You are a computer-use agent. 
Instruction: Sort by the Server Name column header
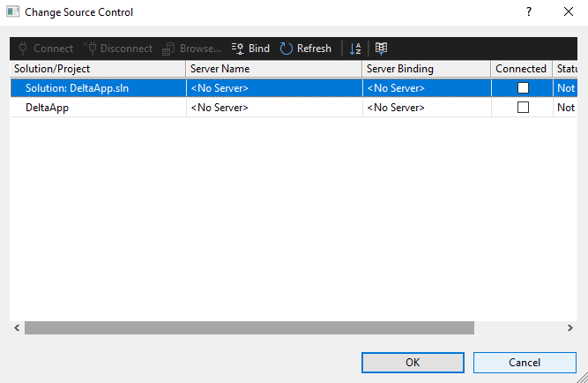click(273, 69)
